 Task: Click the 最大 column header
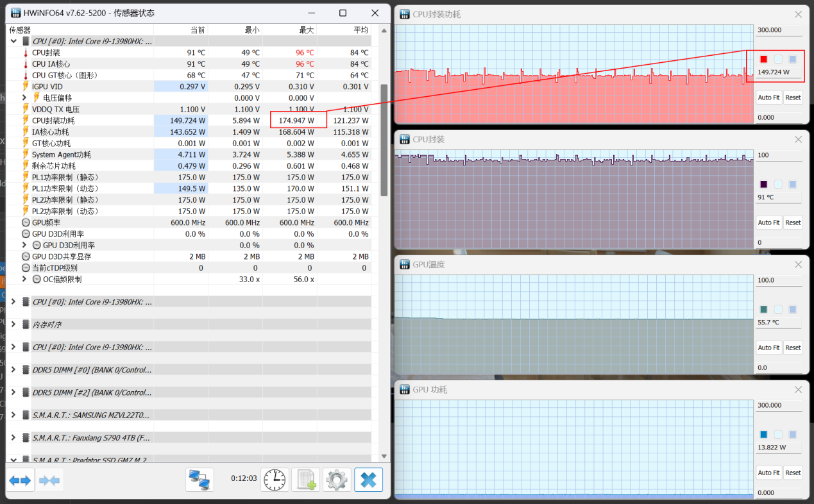pyautogui.click(x=289, y=29)
